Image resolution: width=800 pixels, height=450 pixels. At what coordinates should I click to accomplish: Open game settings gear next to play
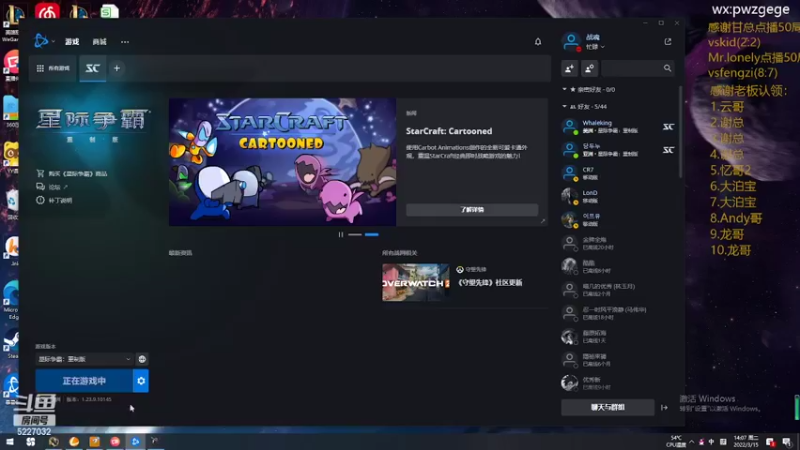pyautogui.click(x=141, y=381)
